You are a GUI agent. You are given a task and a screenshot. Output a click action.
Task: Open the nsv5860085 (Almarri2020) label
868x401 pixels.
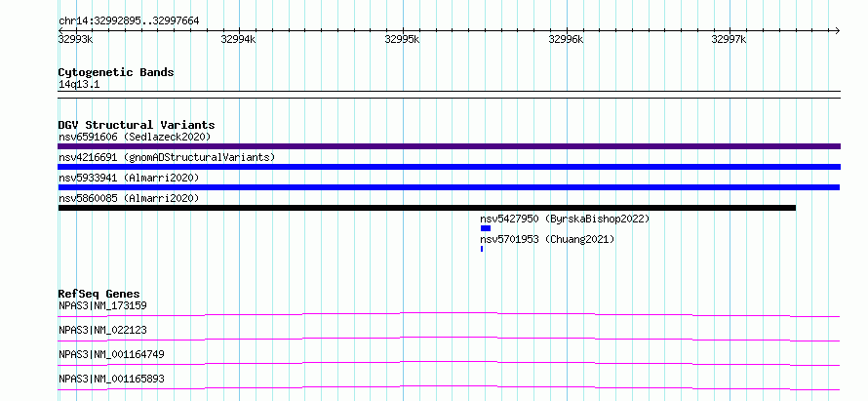click(x=129, y=198)
